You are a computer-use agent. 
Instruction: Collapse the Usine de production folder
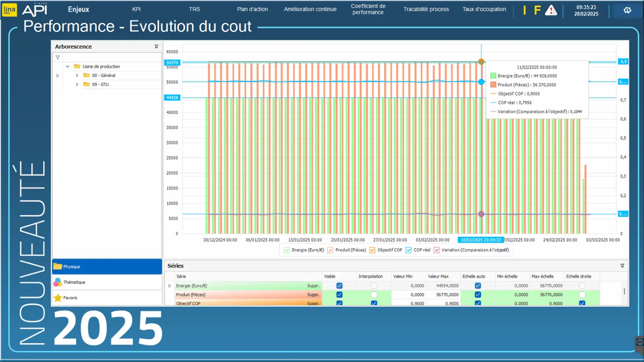(67, 67)
